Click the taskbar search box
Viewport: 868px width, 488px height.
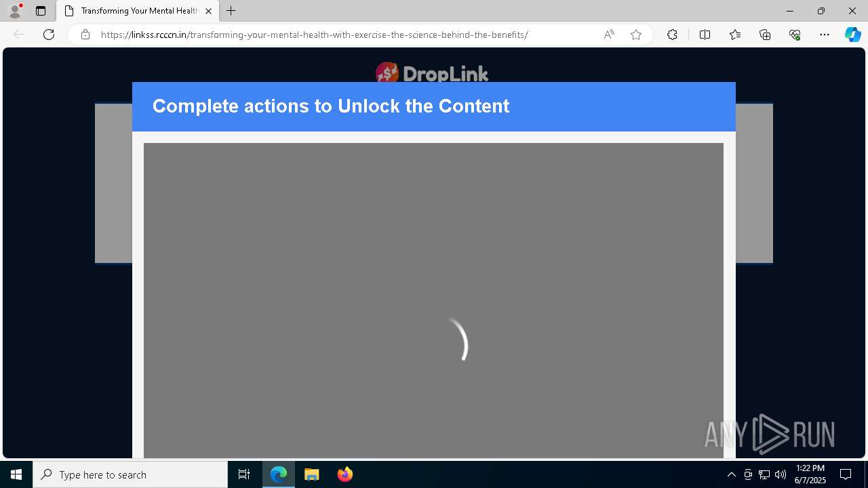click(130, 474)
